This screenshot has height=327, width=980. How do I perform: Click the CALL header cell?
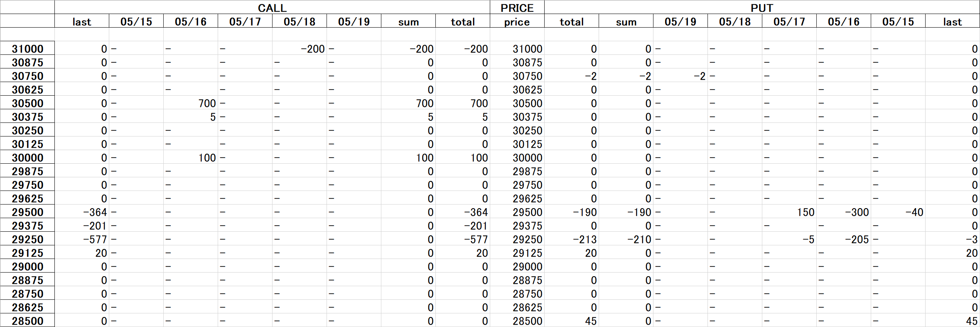point(272,8)
